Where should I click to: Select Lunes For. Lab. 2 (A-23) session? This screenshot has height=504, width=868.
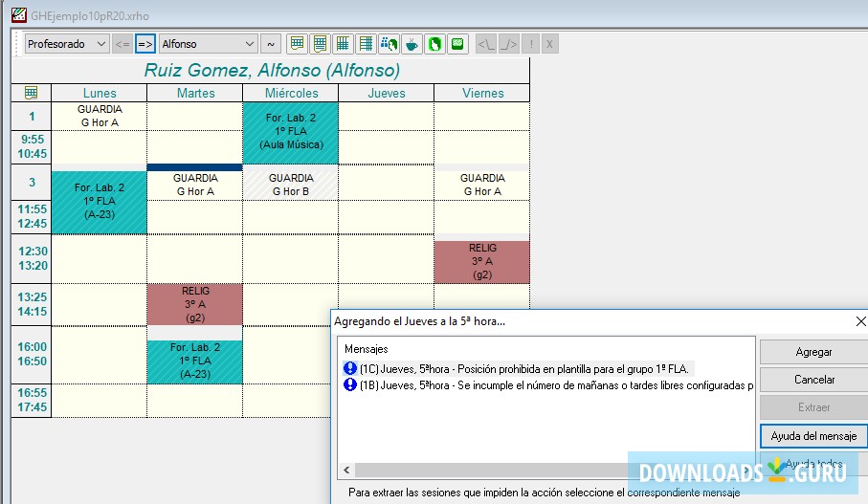coord(100,202)
